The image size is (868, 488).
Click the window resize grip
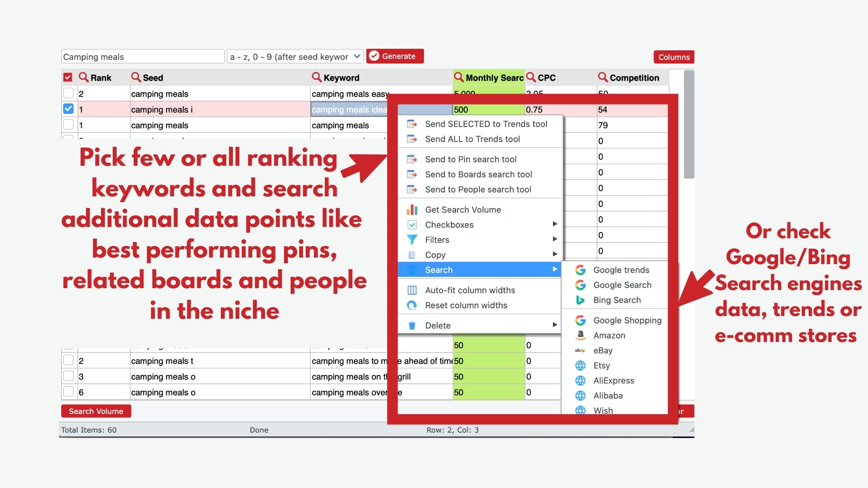692,430
